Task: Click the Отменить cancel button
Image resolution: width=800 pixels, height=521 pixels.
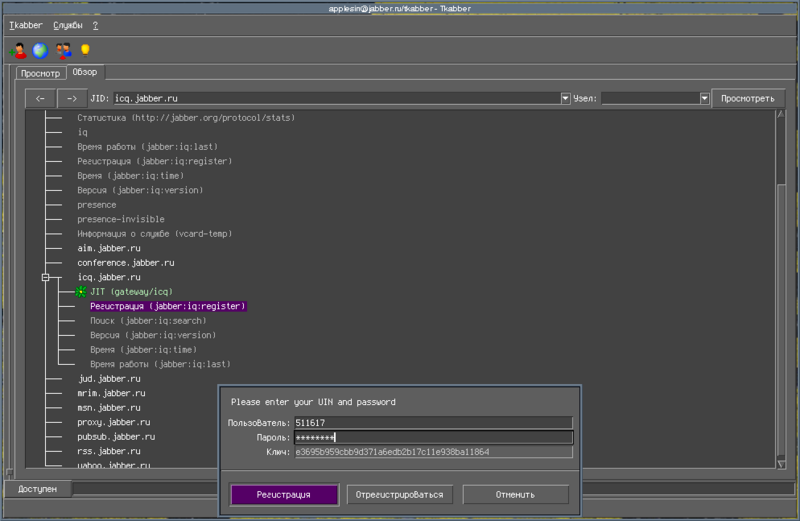Action: [x=515, y=494]
